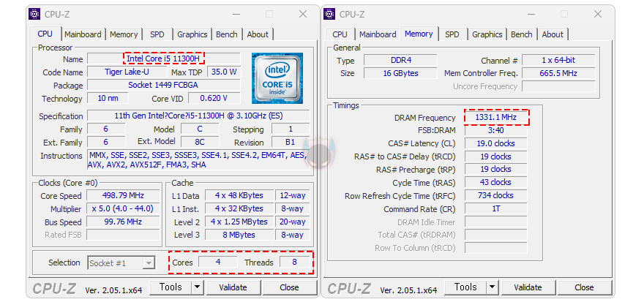Image resolution: width=644 pixels, height=302 pixels.
Task: Click Revision value B1
Action: tap(291, 142)
